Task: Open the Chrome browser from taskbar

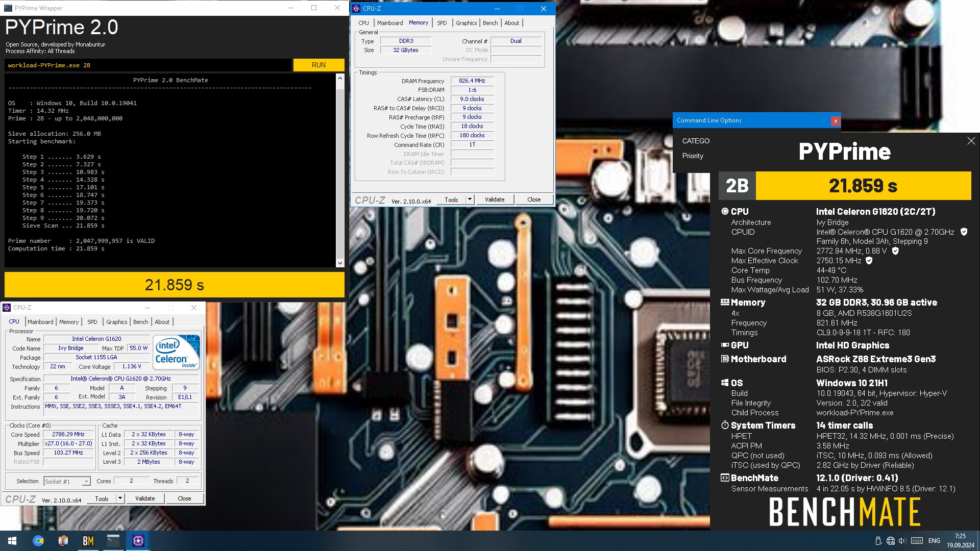Action: click(x=38, y=541)
